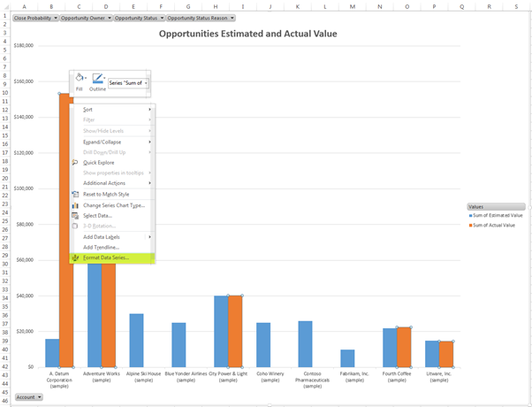Select the Contoso Pharmaceuticals blue bar
532x407 pixels.
(x=305, y=344)
